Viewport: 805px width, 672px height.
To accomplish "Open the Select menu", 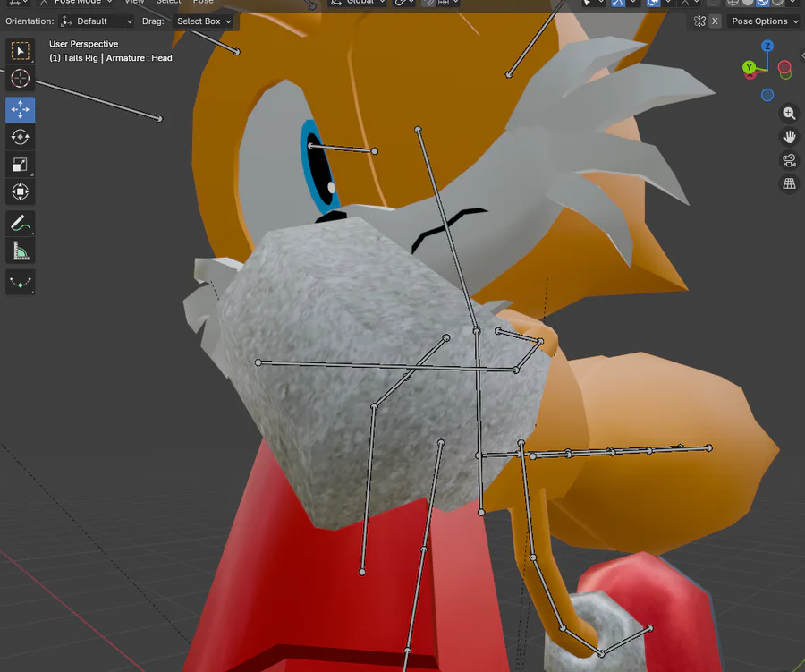I will pyautogui.click(x=168, y=3).
